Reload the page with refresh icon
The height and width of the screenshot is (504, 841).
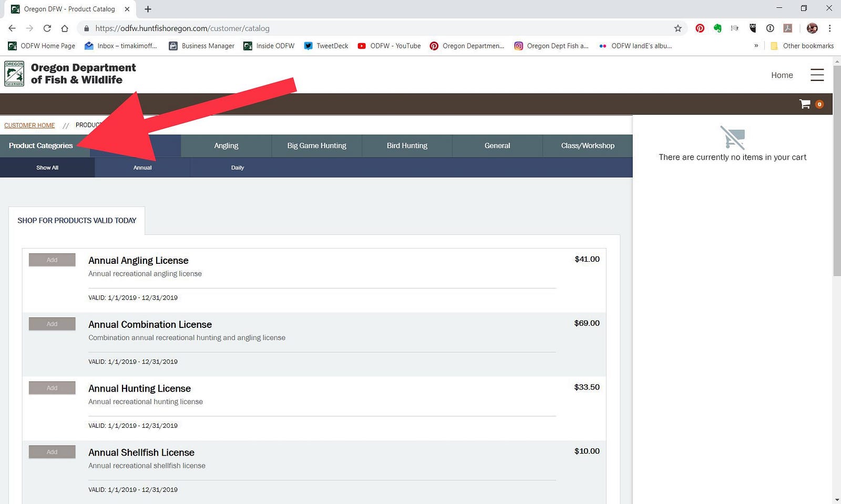[47, 28]
